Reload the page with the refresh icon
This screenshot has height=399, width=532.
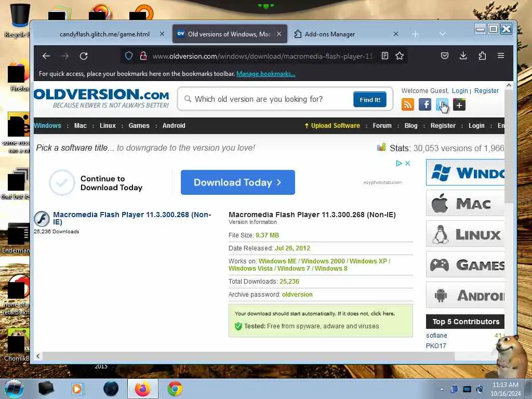click(84, 56)
